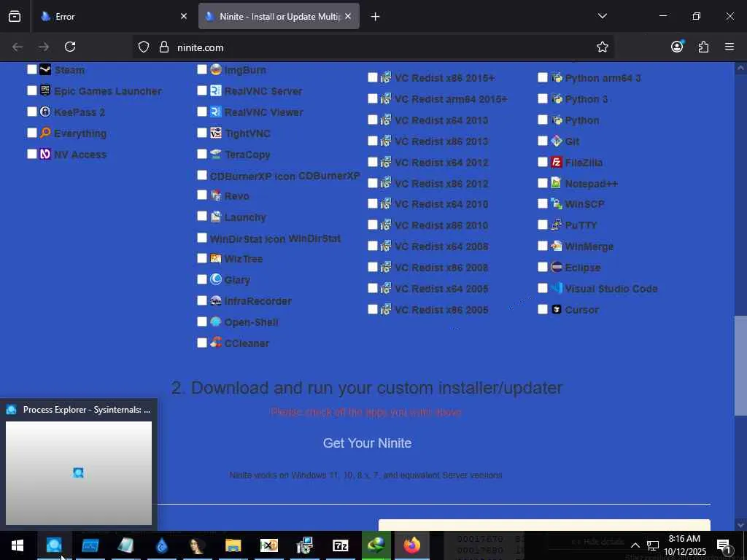Screen dimensions: 747x560
Task: Click the Visual Studio Code icon
Action: tap(557, 288)
